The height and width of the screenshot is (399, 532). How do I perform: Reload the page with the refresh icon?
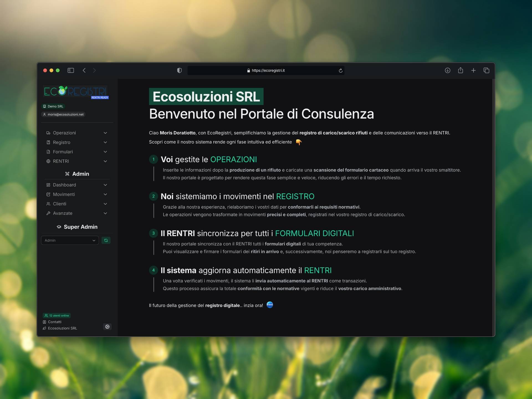coord(341,70)
